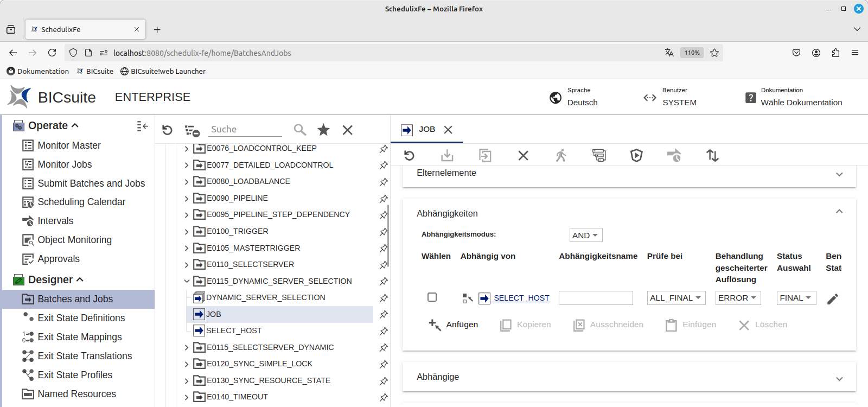
Task: Expand E0120_SYNC_SIMPLE_LOCK tree node
Action: click(186, 364)
